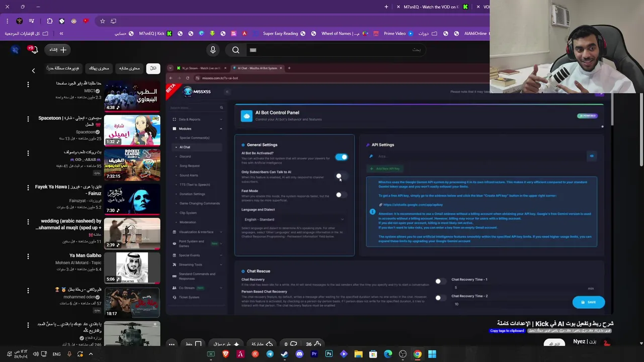
Task: Open the Language and Dialect dropdown
Action: [294, 220]
